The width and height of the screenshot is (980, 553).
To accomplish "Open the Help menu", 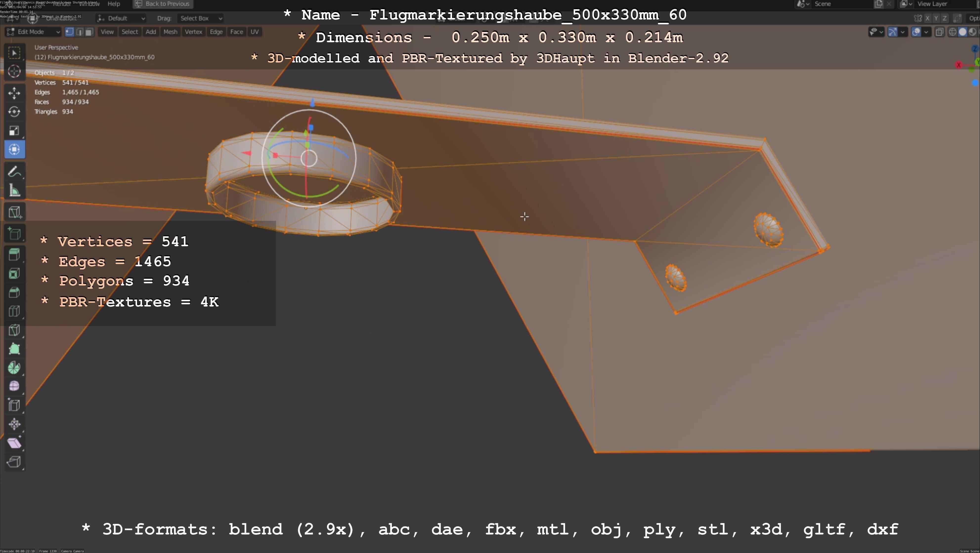I will pos(114,4).
